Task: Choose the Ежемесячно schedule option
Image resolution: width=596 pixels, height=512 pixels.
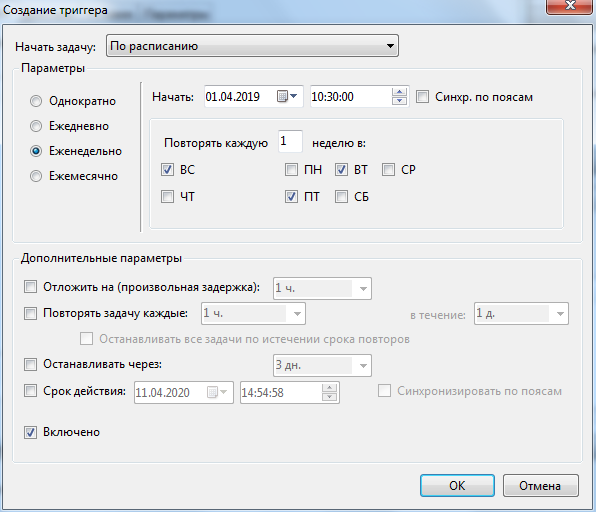Action: (x=36, y=176)
